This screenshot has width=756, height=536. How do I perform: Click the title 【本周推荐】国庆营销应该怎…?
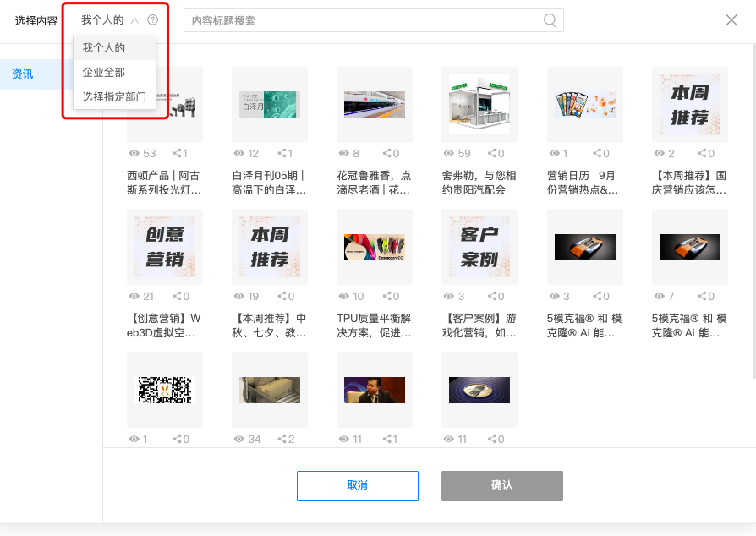pyautogui.click(x=689, y=183)
